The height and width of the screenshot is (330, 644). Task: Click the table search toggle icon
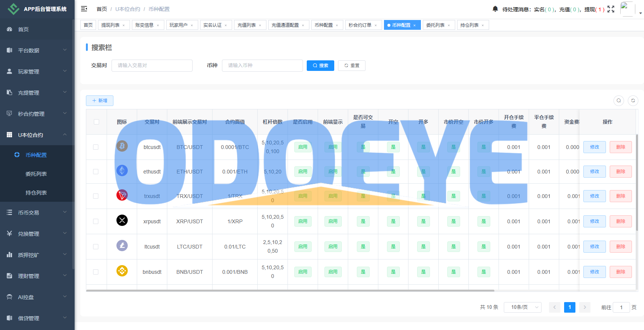tap(619, 101)
